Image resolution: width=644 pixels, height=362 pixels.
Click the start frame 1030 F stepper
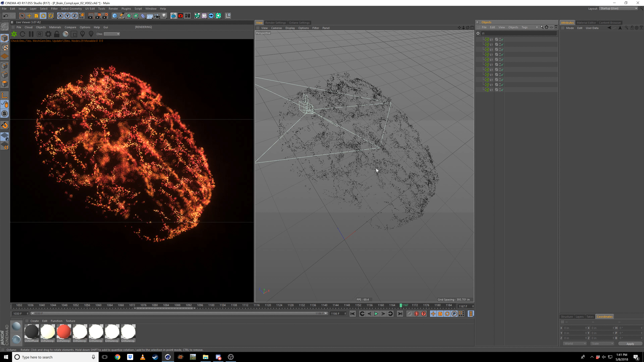[x=28, y=314]
